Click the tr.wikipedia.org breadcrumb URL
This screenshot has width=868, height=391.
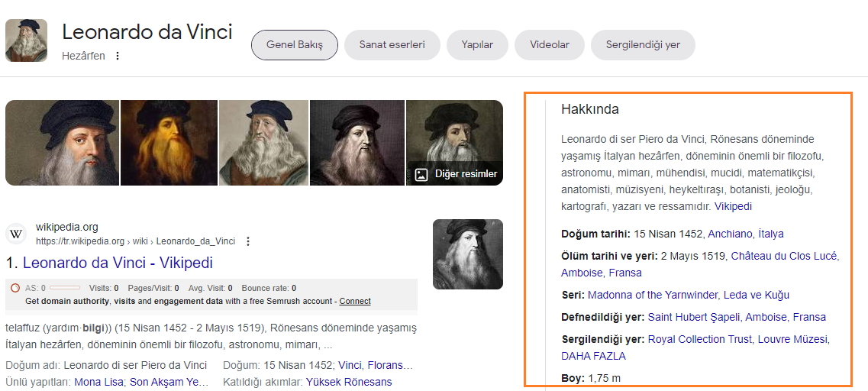(x=136, y=241)
